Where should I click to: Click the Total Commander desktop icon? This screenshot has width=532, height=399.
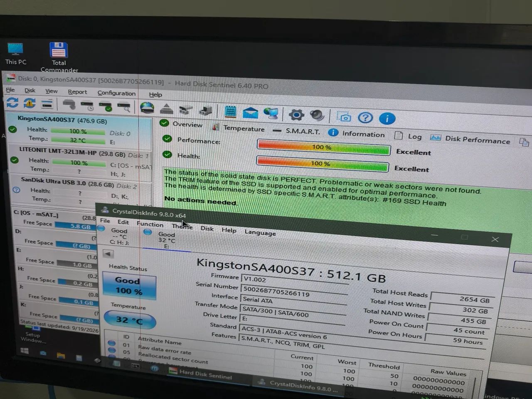click(x=59, y=57)
